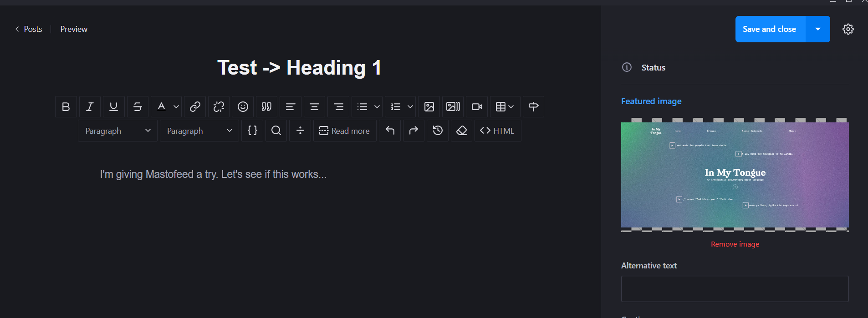Toggle bold formatting in the toolbar

66,106
